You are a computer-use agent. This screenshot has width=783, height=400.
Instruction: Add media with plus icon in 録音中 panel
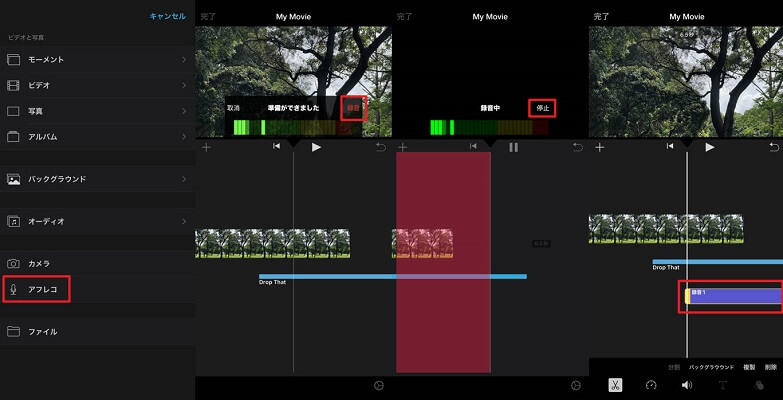coord(402,147)
